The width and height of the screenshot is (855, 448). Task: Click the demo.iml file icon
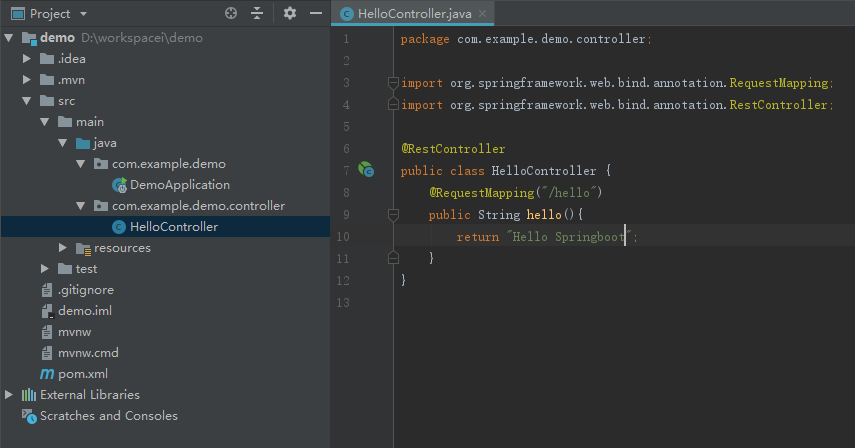[x=47, y=311]
